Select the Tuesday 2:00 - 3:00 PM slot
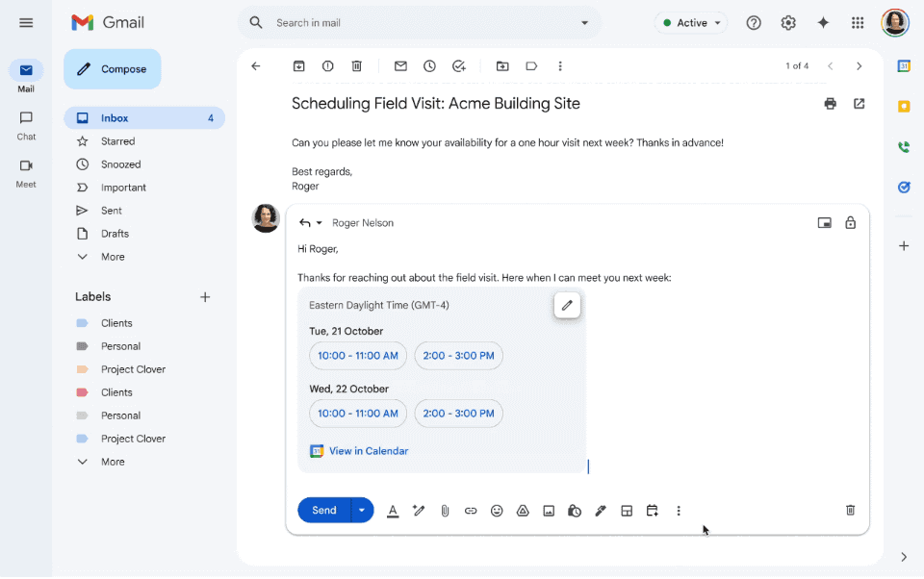 click(458, 356)
